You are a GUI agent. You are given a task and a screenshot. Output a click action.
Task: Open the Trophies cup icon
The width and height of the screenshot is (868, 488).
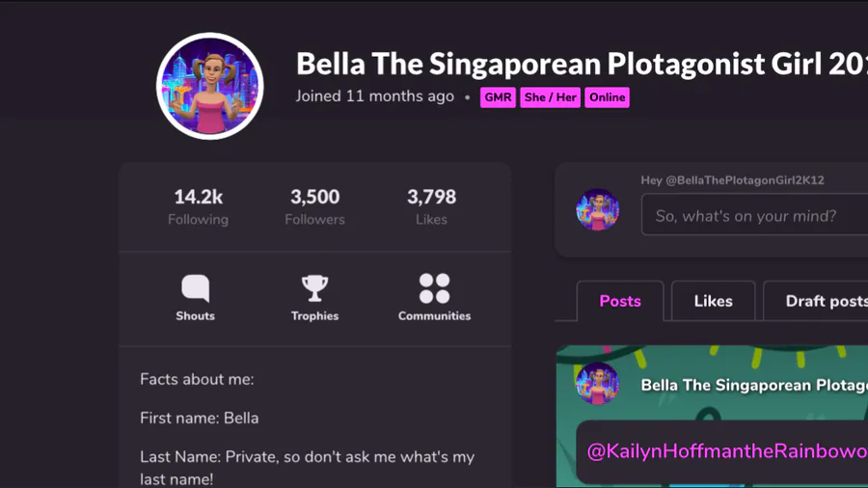[314, 288]
